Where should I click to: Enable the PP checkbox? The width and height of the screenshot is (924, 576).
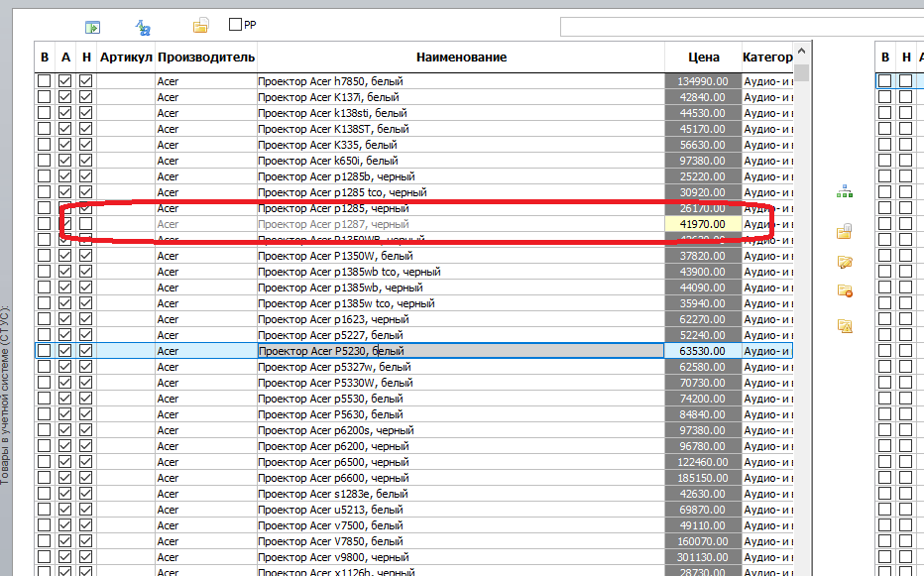(235, 24)
